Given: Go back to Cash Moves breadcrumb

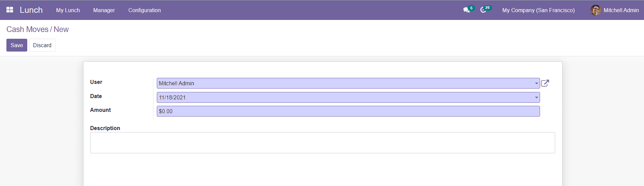Looking at the screenshot, I should pos(27,29).
